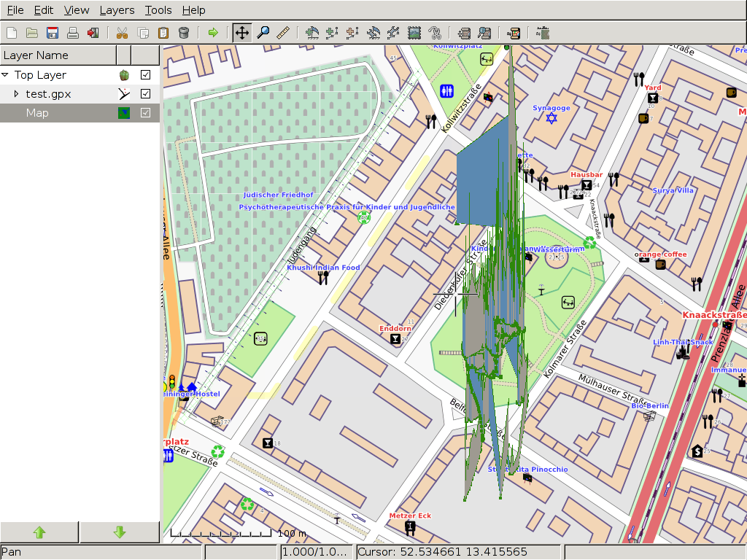Select the Georef map stamp tool

tap(415, 33)
